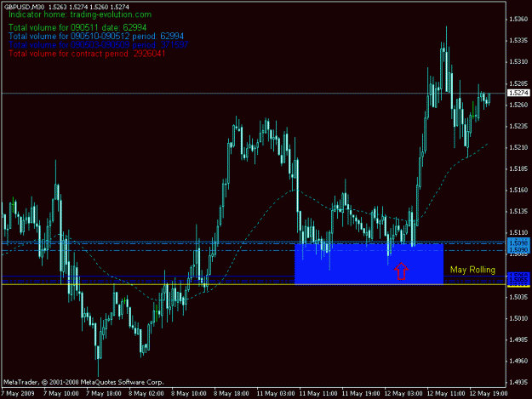Click the 1.5210 price axis label
This screenshot has height=399, width=532.
click(518, 147)
